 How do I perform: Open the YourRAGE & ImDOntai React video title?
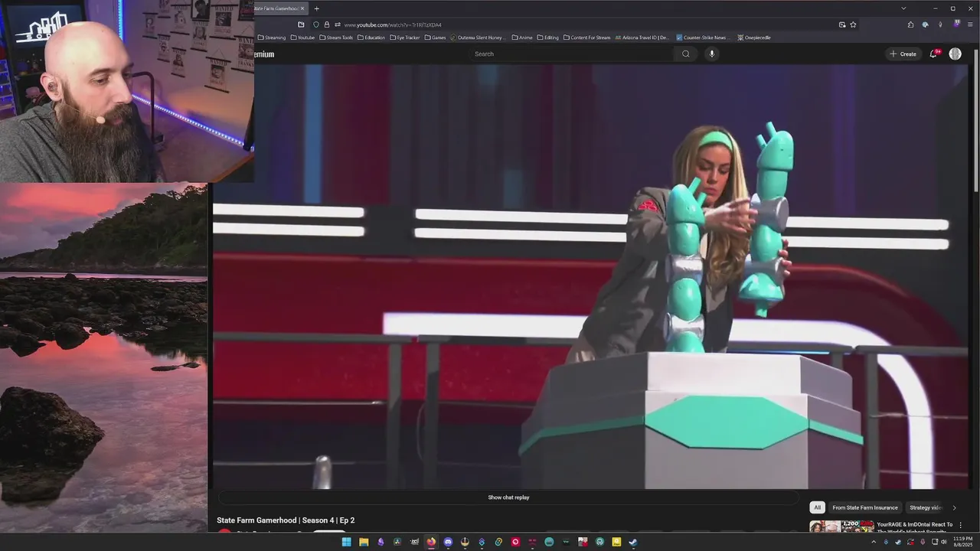coord(915,527)
